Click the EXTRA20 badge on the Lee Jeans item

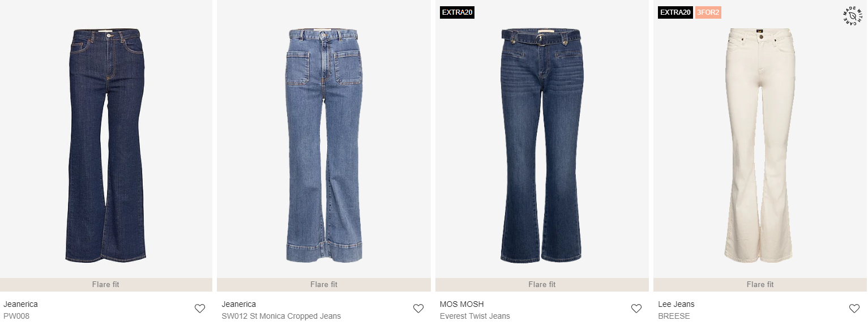click(675, 12)
